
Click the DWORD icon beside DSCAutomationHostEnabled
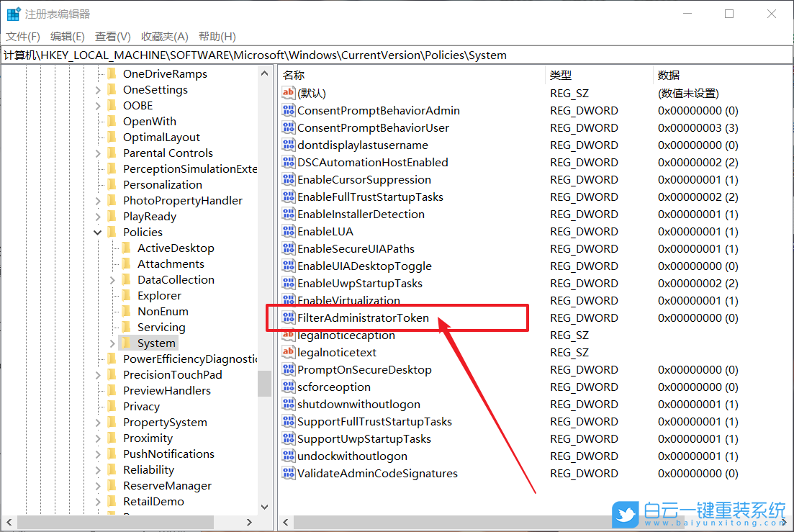289,162
